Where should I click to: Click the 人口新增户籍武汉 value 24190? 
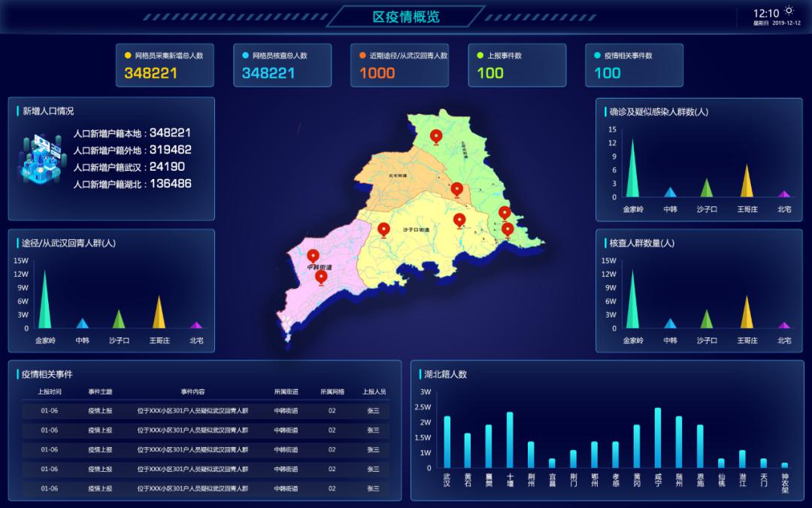[167, 166]
